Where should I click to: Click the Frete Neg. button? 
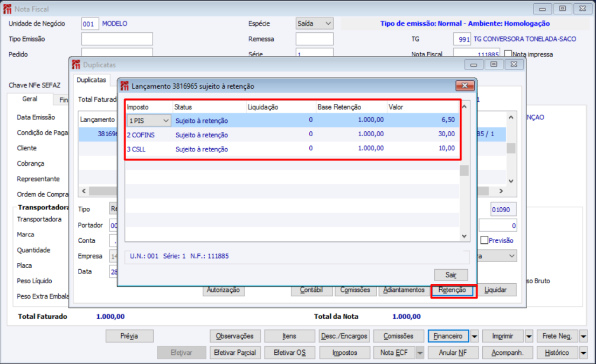pos(557,336)
